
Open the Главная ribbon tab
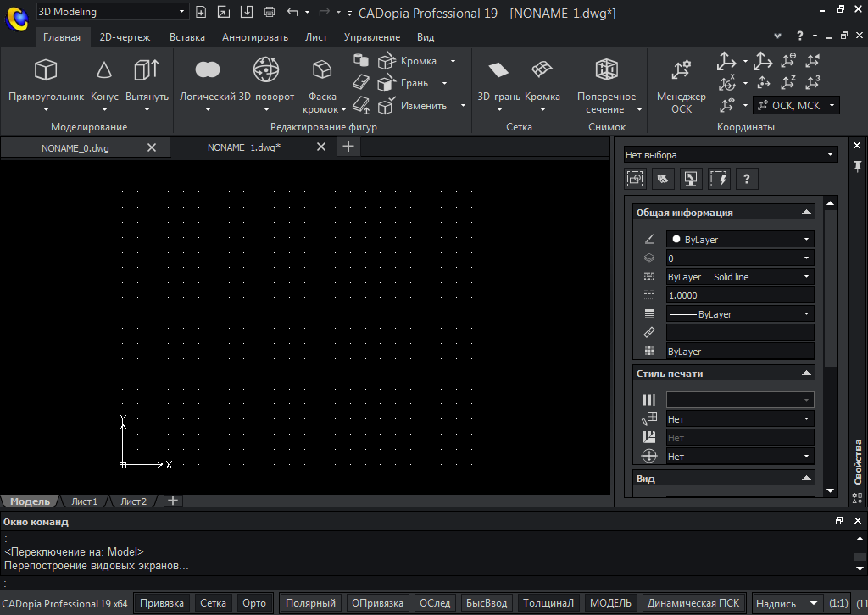pos(62,37)
